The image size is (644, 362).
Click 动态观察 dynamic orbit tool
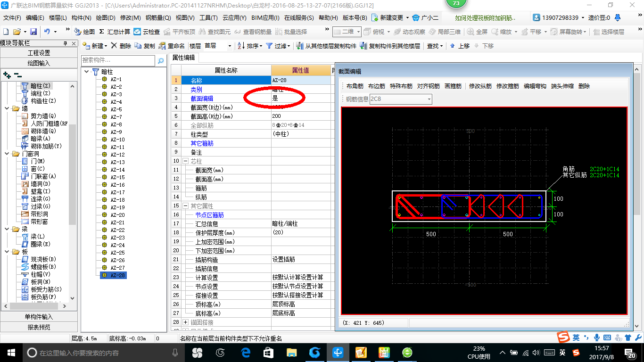(409, 32)
